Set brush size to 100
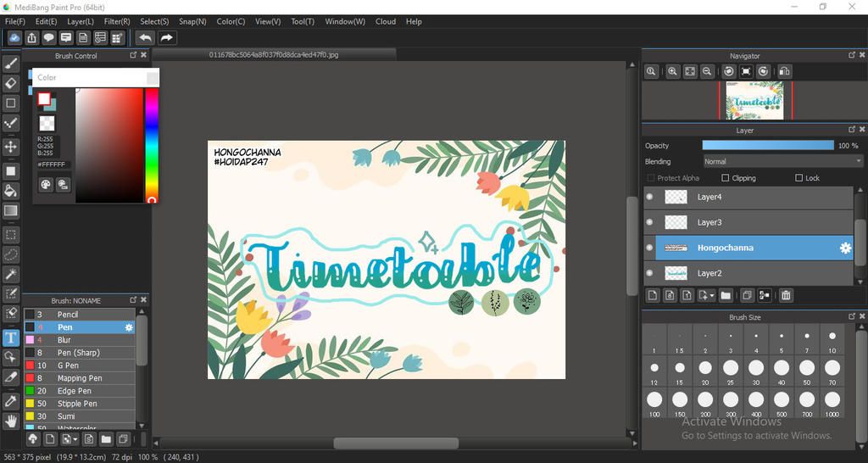Screen dimensions: 868x463 [654, 403]
